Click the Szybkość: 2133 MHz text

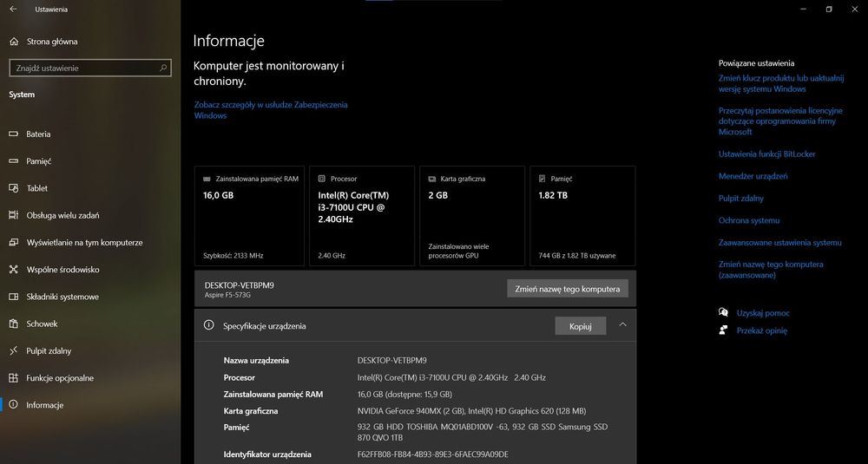(x=233, y=256)
